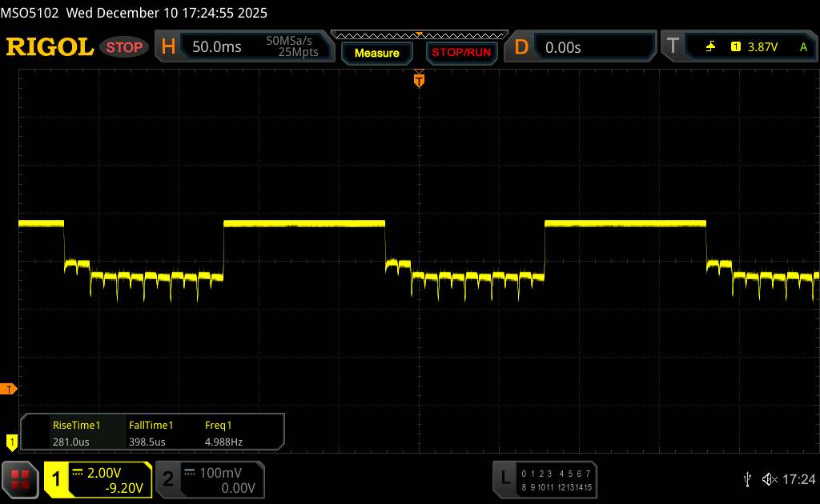The width and height of the screenshot is (820, 504).
Task: Toggle channel 1 with 2.00V scale
Action: 98,479
